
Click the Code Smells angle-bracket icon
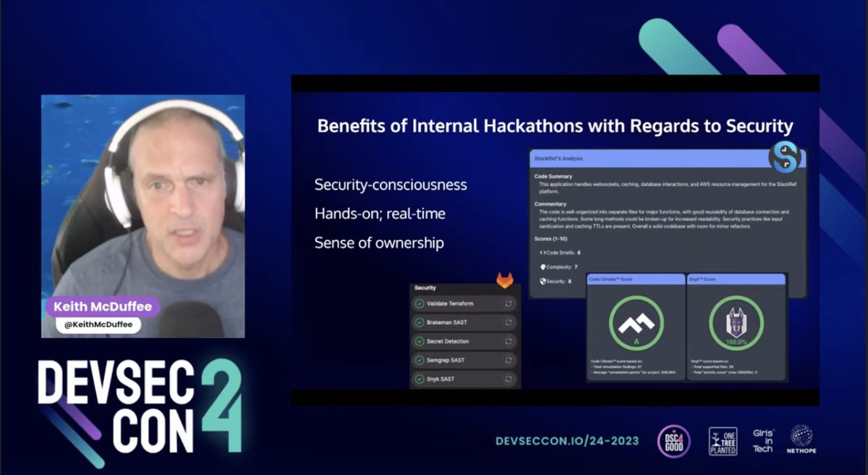[541, 253]
